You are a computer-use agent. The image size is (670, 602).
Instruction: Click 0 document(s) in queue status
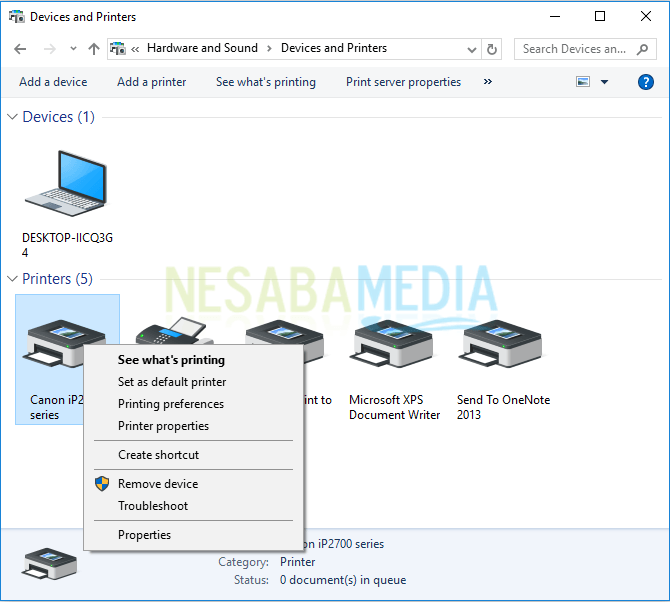tap(343, 580)
